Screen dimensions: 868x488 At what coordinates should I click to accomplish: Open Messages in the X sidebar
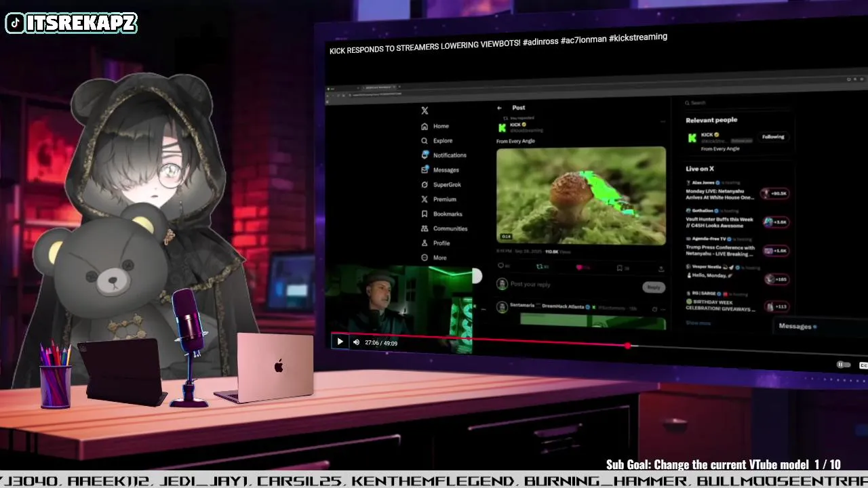pyautogui.click(x=440, y=170)
